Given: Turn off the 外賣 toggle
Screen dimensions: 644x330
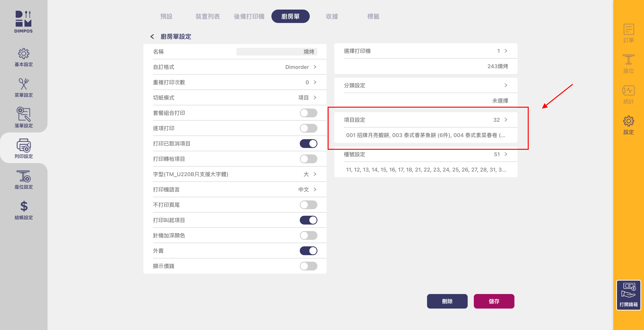Looking at the screenshot, I should pos(308,251).
